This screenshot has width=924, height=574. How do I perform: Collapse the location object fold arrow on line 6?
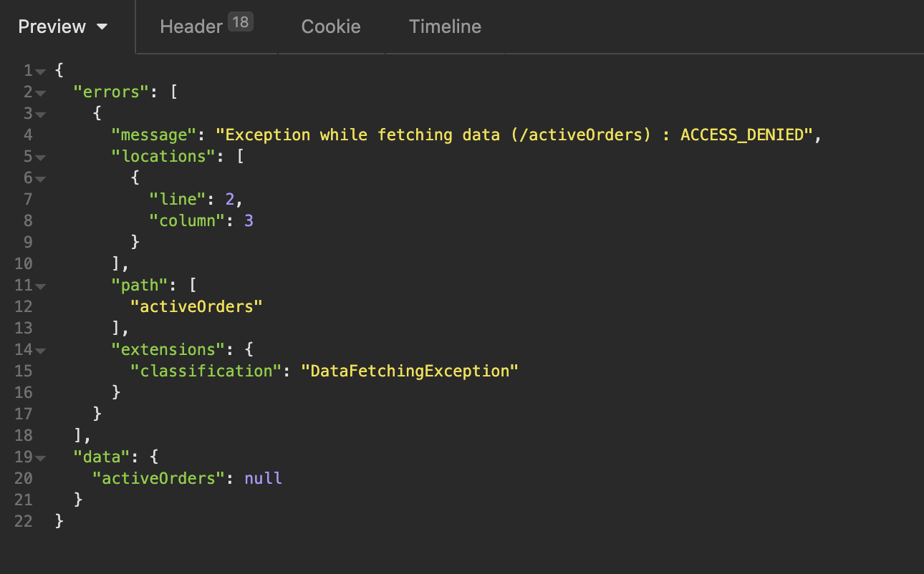(x=40, y=178)
